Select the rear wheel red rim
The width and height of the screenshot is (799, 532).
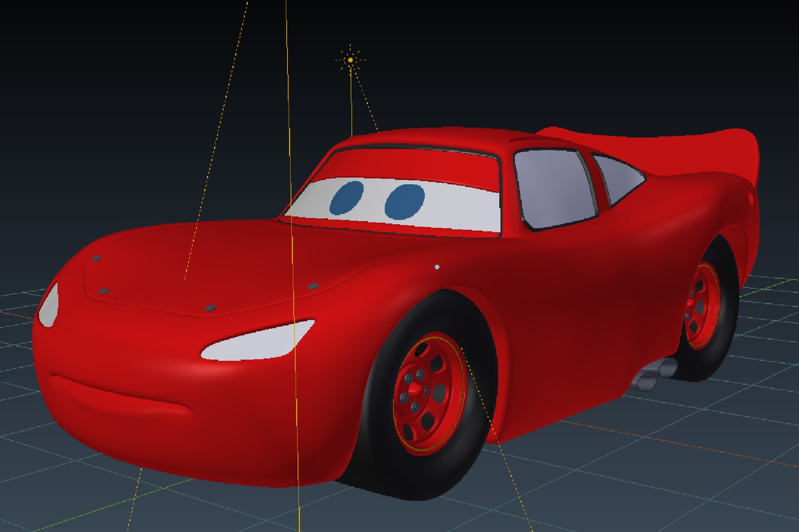[703, 305]
